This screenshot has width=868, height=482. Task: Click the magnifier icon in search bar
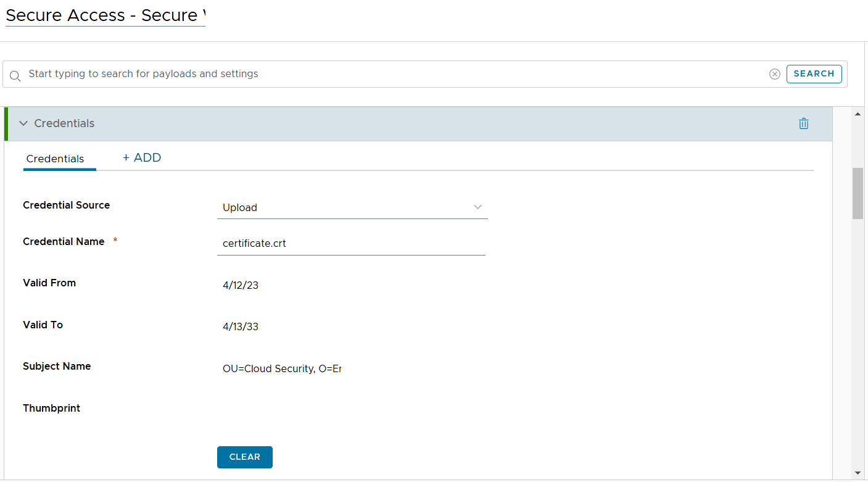tap(15, 75)
